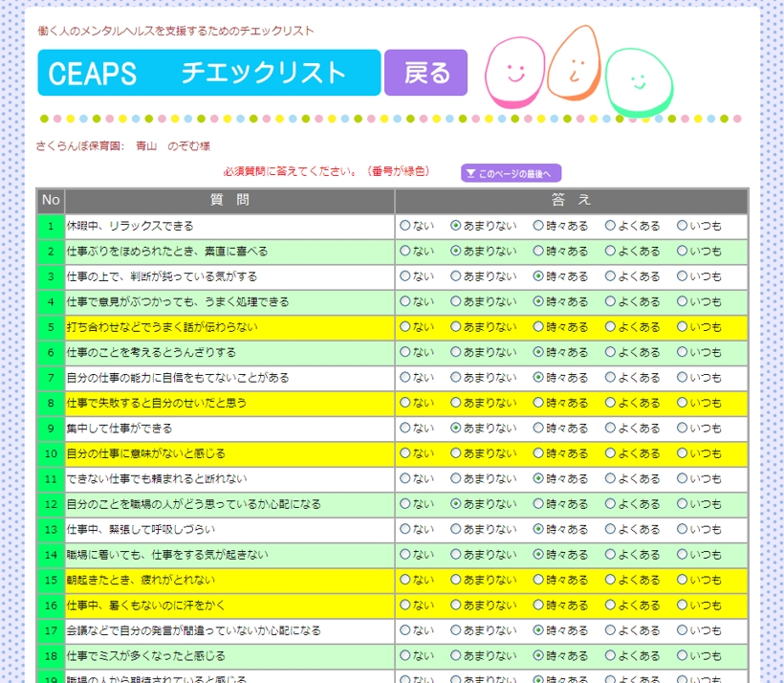Screen dimensions: 784x683
Task: Select いつも for question 10
Action: tap(683, 453)
